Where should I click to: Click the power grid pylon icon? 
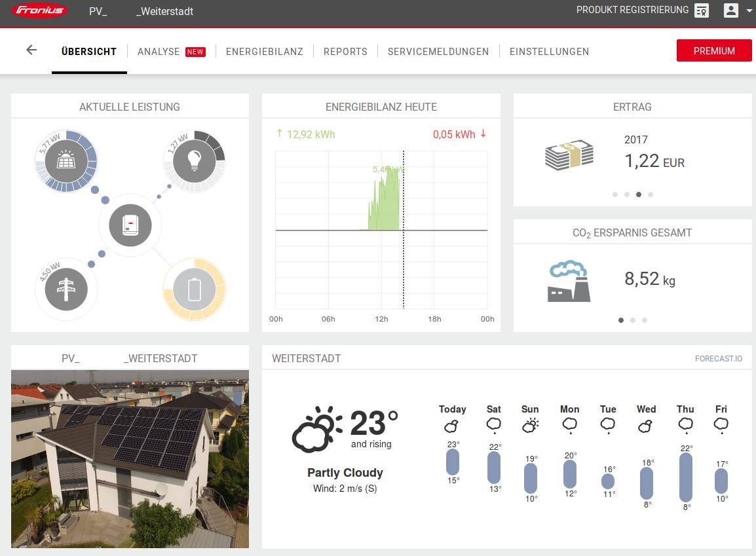66,289
